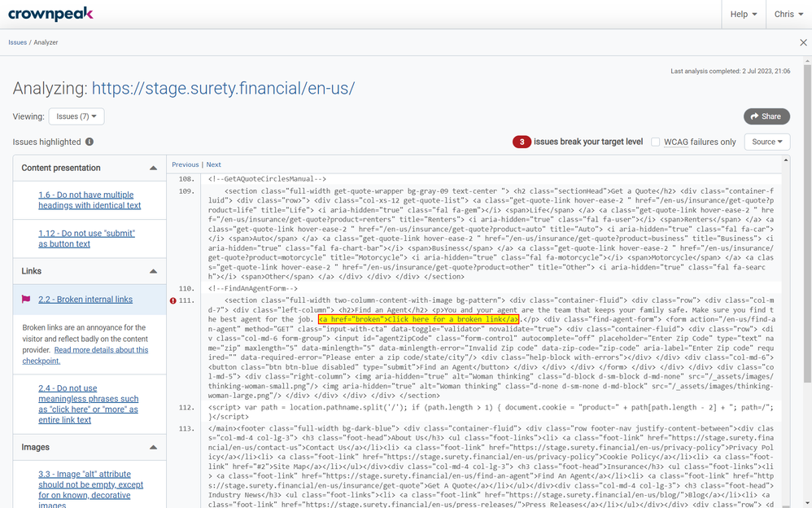Click the Crownpeak logo
Viewport: 812px width, 508px height.
click(50, 14)
